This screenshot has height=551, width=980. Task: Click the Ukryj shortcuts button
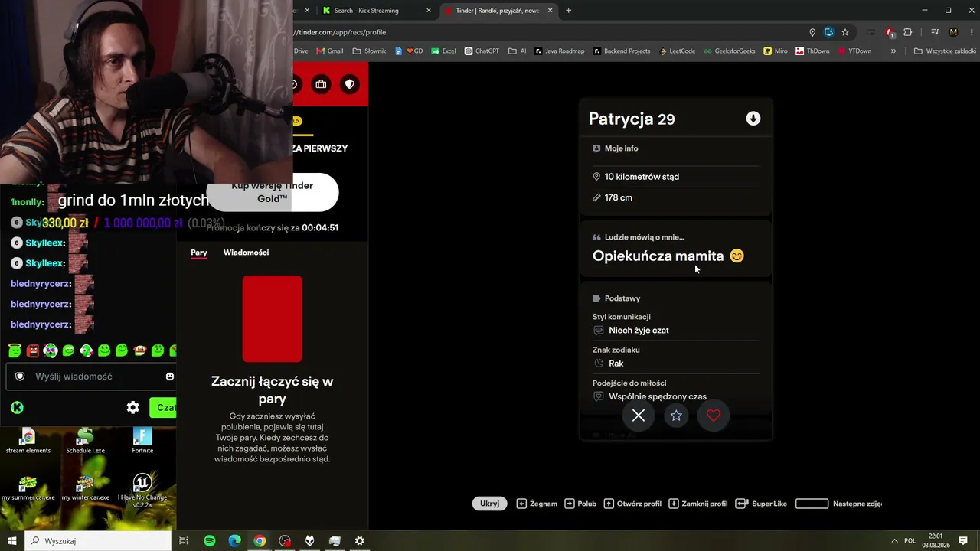point(489,504)
